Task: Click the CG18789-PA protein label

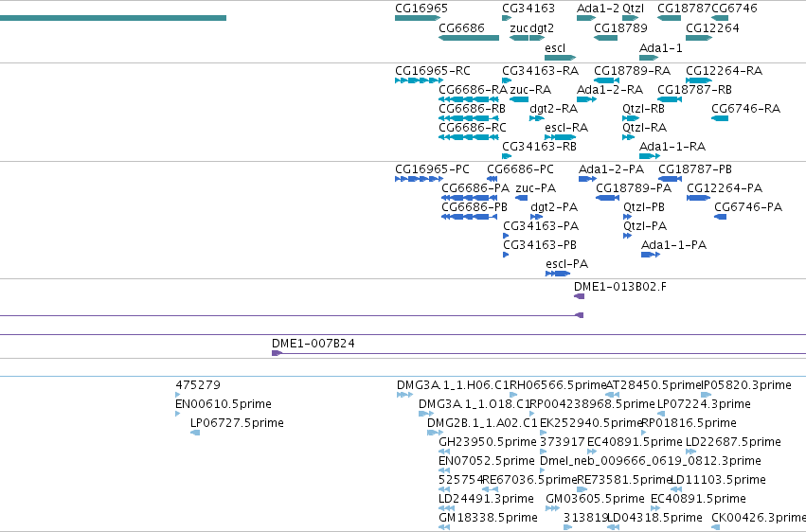Action: click(634, 188)
